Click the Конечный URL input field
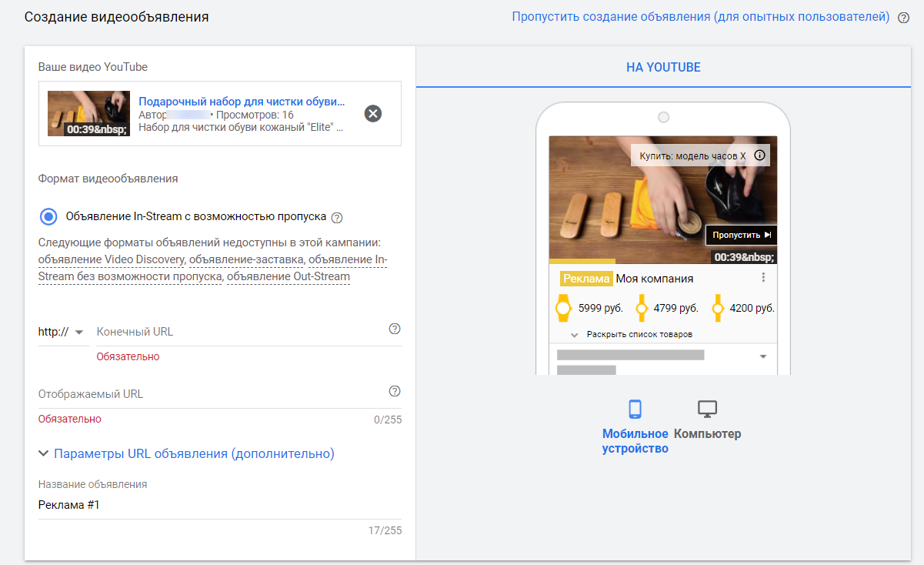This screenshot has width=924, height=565. 239,332
